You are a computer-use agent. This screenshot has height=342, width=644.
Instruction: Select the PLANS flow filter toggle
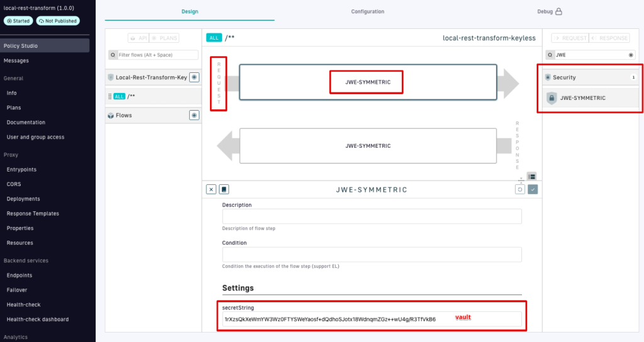pos(164,38)
